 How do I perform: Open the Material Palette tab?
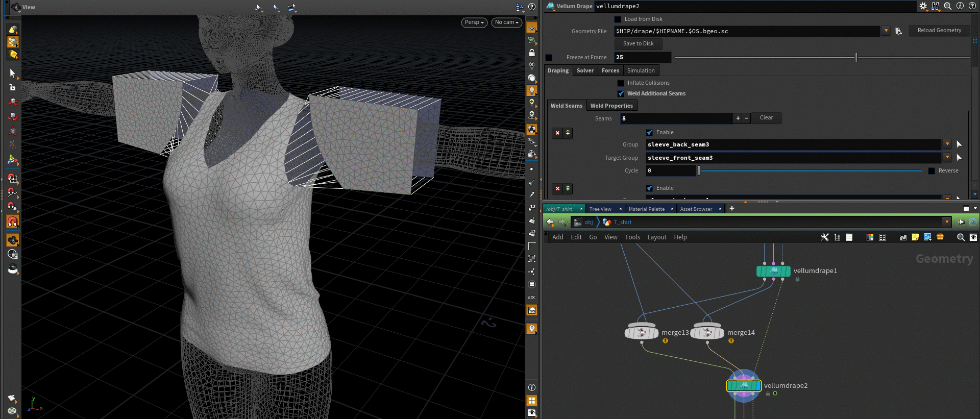click(647, 209)
